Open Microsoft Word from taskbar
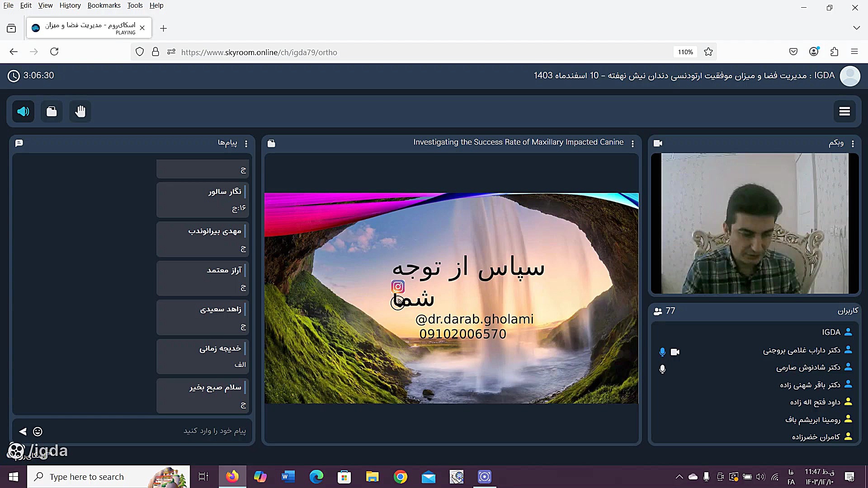868x488 pixels. [288, 477]
